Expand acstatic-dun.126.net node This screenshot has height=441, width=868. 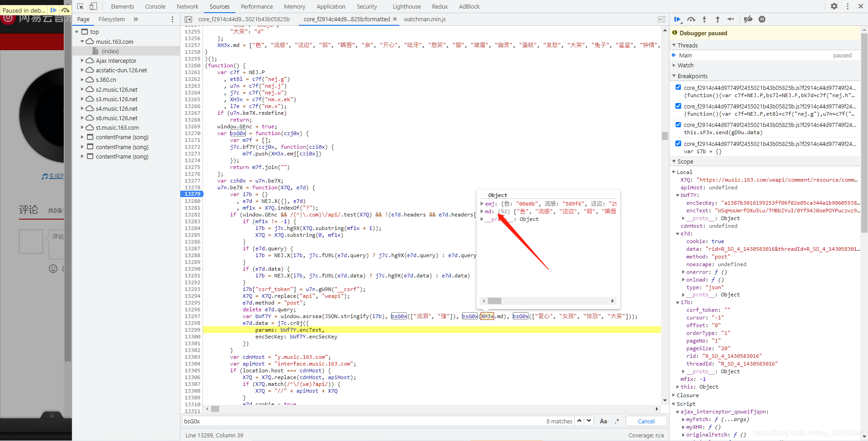(x=82, y=70)
